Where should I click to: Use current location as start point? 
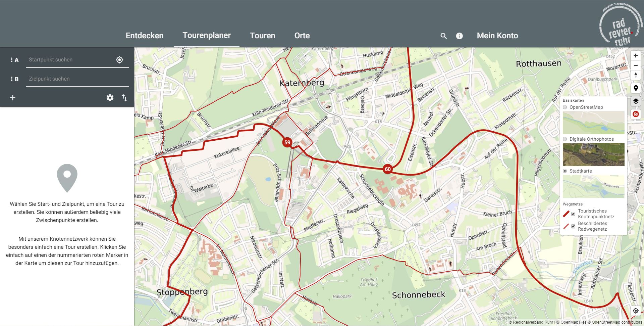(x=119, y=60)
